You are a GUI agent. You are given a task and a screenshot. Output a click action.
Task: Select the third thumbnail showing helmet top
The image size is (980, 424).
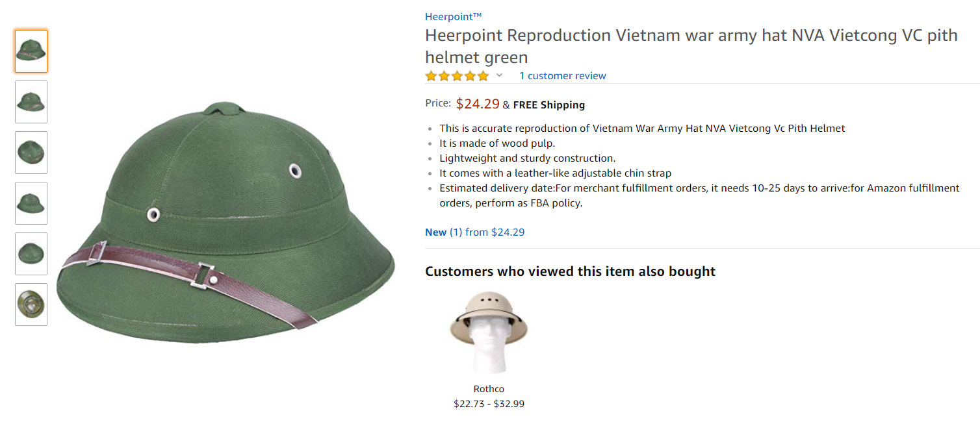point(31,153)
